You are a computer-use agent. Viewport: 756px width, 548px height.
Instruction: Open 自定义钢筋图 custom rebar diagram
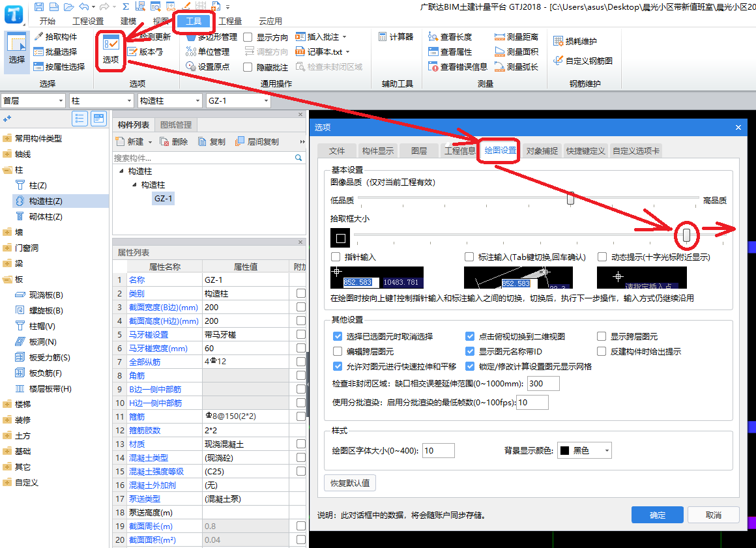[583, 61]
